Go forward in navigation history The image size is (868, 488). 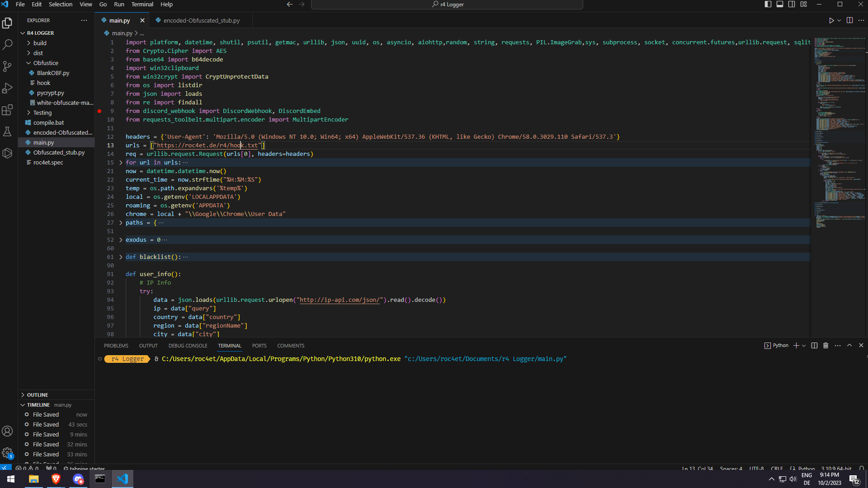pos(302,5)
